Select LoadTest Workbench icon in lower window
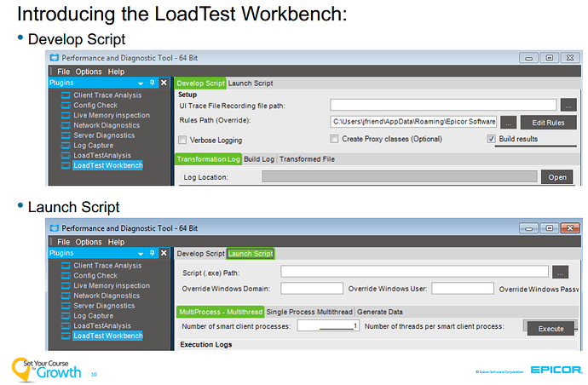 66,336
